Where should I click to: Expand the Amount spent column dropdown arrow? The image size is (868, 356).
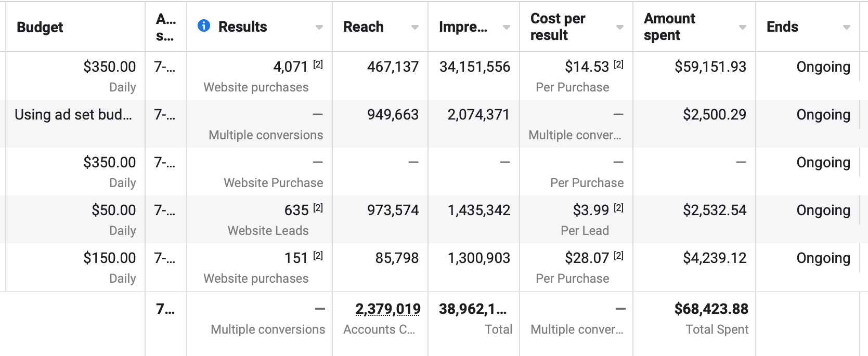(743, 27)
